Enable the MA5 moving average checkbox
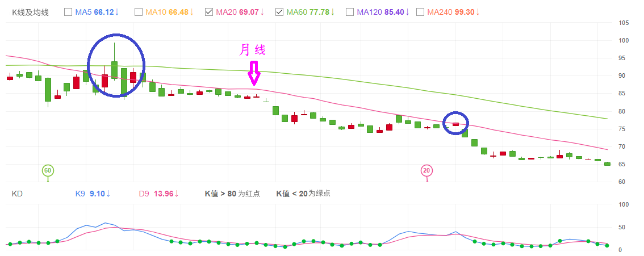 point(69,12)
